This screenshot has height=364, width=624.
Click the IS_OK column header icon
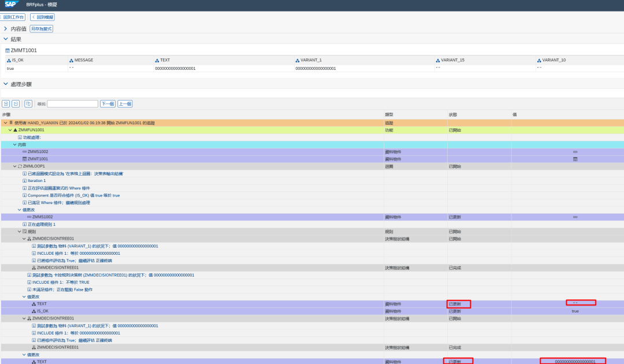pos(9,61)
